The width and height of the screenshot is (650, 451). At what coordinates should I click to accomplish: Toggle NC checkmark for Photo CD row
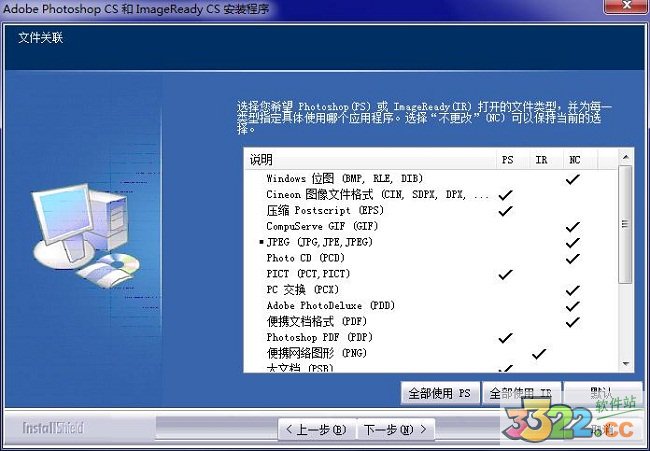[572, 258]
